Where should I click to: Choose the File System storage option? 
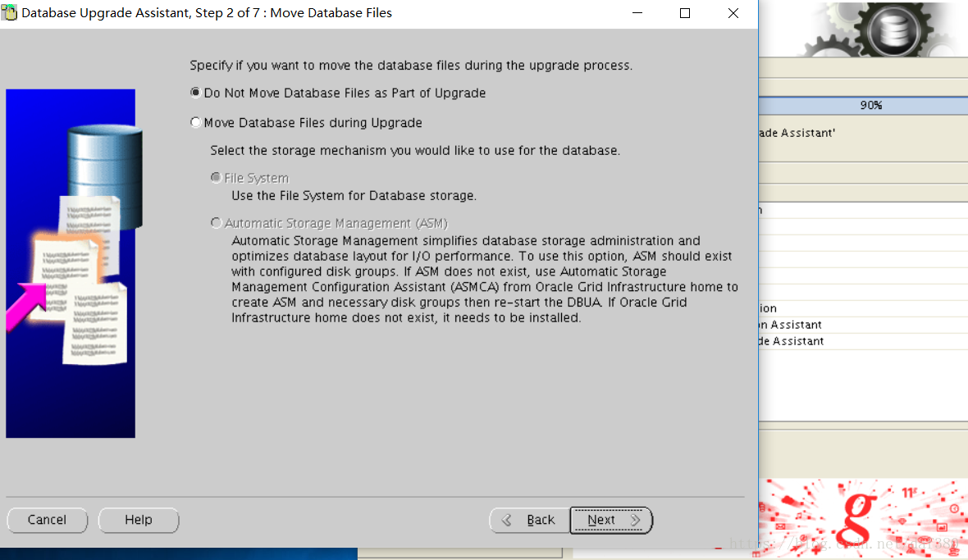(x=216, y=178)
